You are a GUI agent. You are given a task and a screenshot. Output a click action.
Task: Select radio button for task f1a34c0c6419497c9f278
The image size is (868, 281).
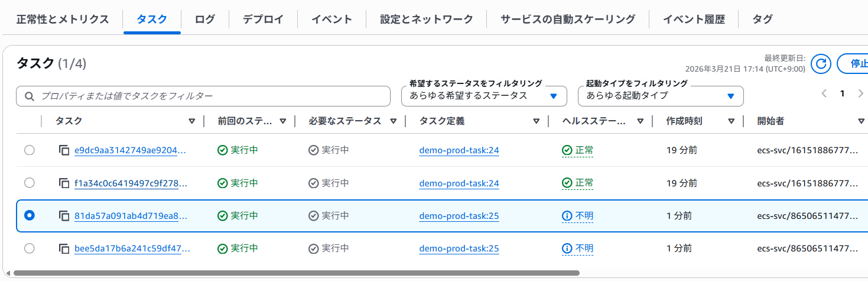point(29,183)
